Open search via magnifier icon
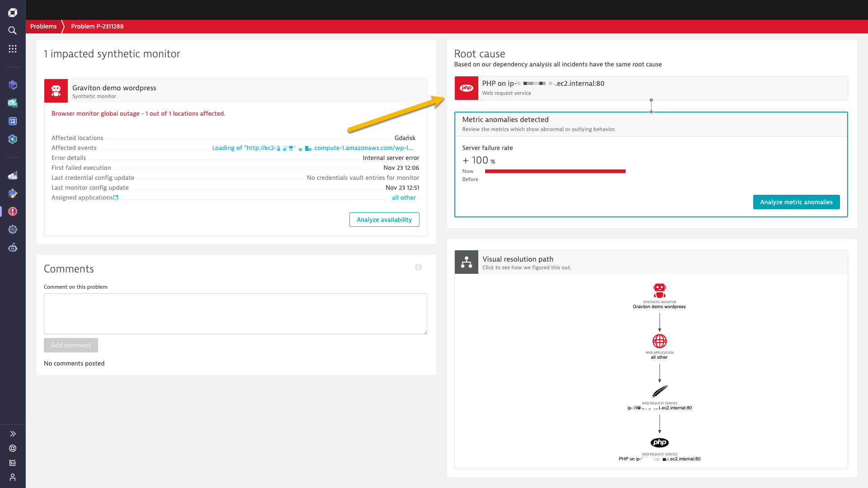The image size is (868, 488). click(x=13, y=31)
